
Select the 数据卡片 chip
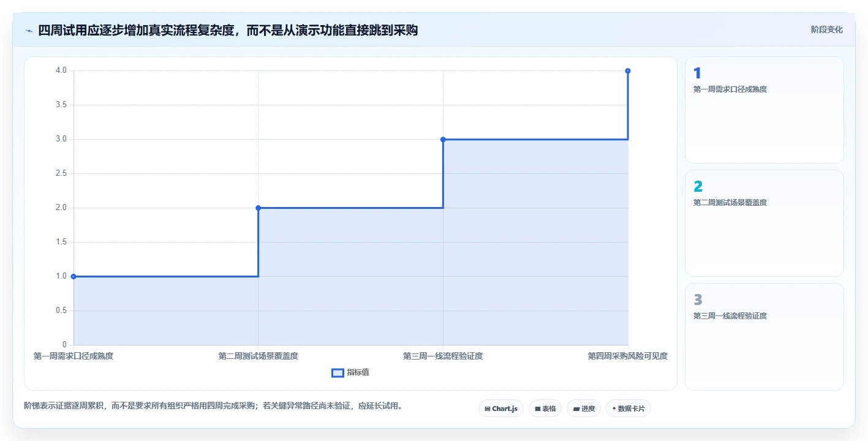click(628, 409)
